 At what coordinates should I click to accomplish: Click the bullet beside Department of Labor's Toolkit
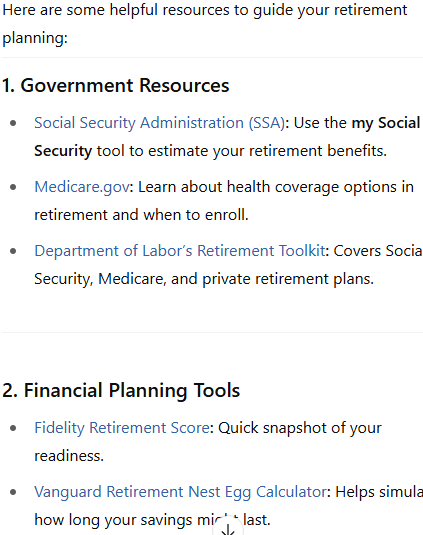pyautogui.click(x=13, y=251)
